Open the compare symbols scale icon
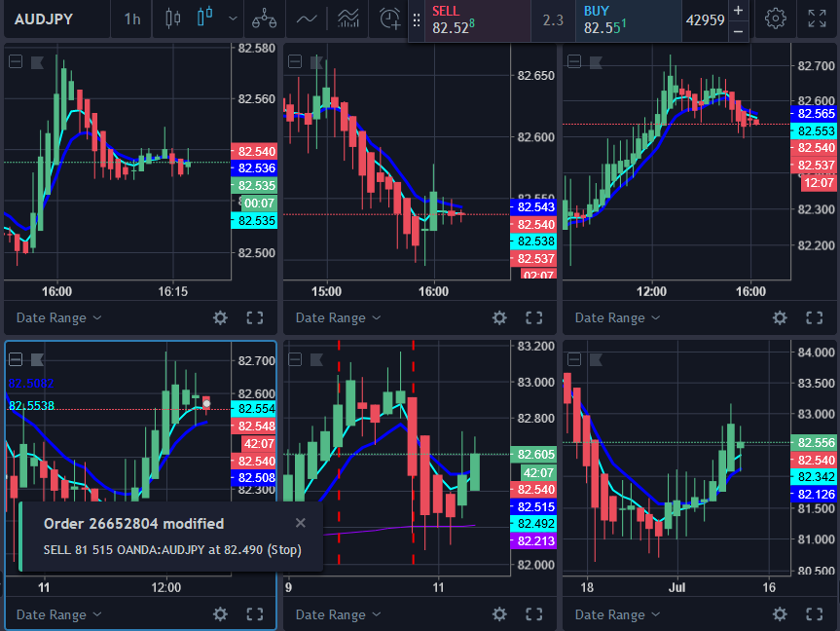Screen dimensions: 840x631 [262, 19]
